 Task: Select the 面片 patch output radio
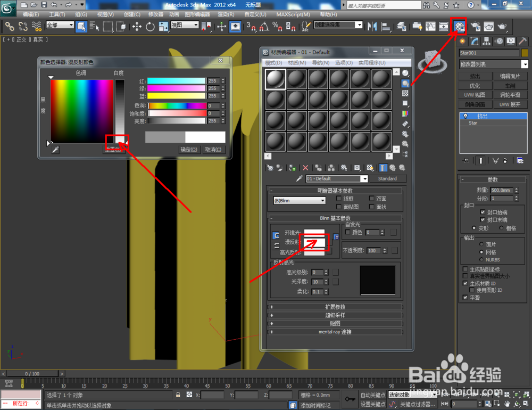pyautogui.click(x=481, y=244)
